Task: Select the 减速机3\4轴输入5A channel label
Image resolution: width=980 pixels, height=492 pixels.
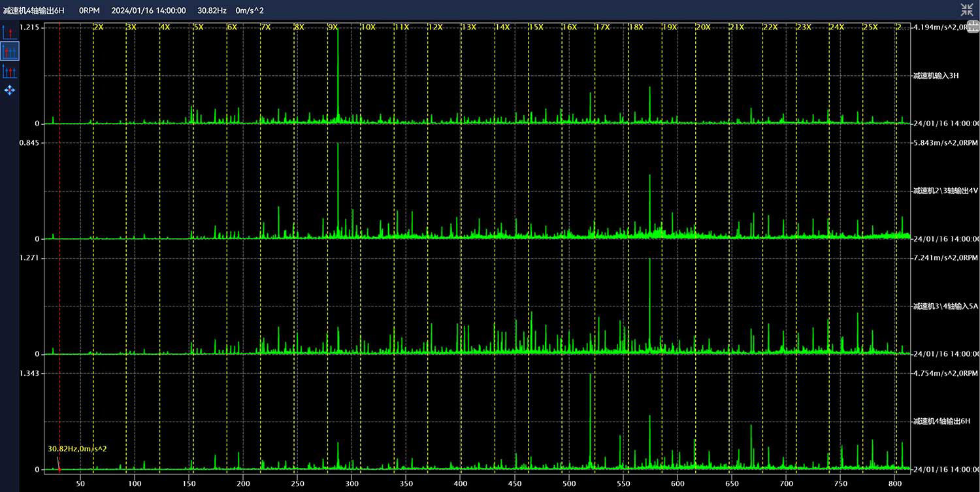Action: pyautogui.click(x=945, y=306)
